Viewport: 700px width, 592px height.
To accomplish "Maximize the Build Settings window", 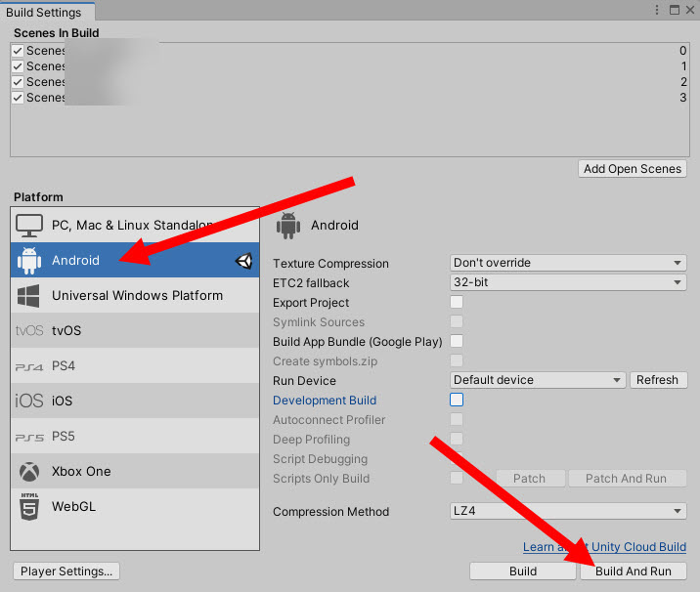I will (x=675, y=10).
